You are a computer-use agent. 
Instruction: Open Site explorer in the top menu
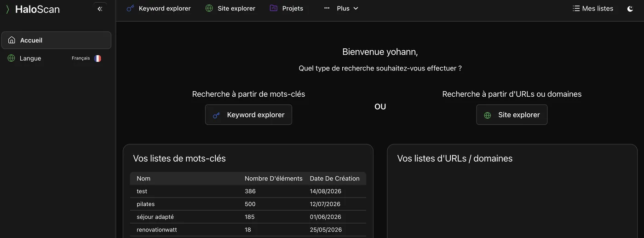point(230,8)
